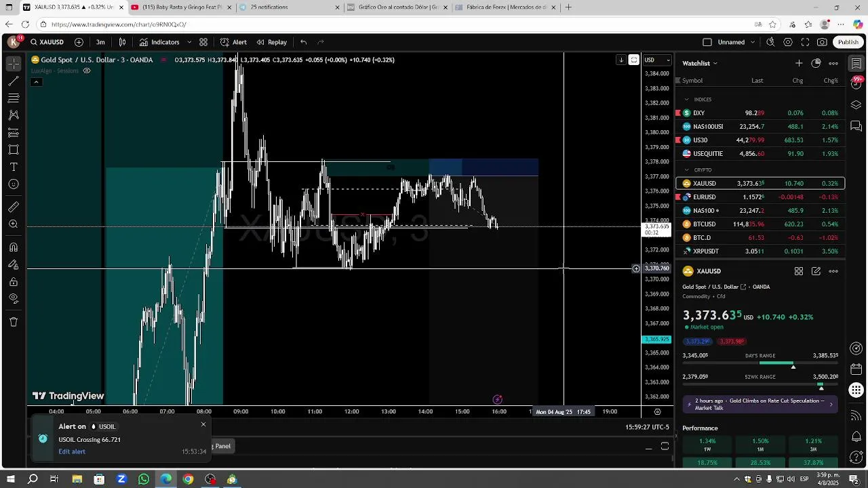This screenshot has width=868, height=488.
Task: Select the text annotation tool
Action: click(14, 167)
